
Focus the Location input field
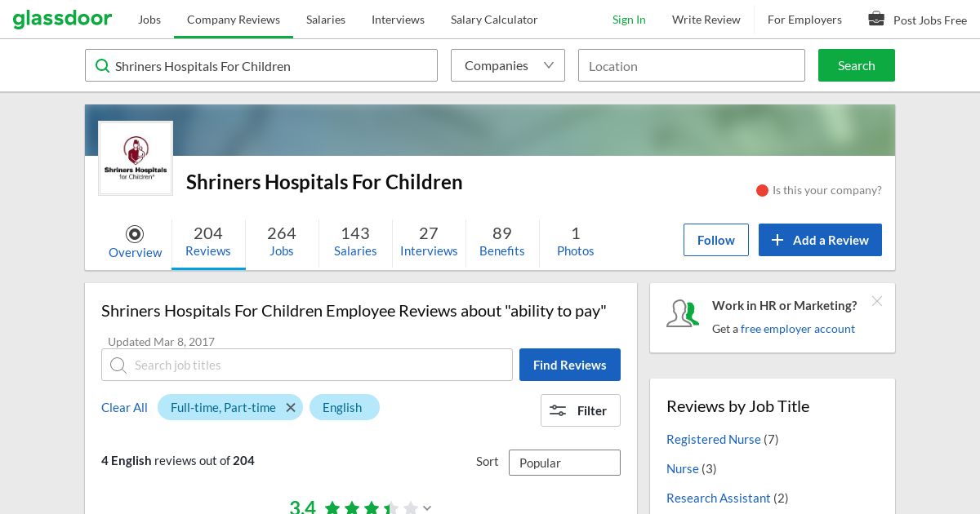click(692, 65)
